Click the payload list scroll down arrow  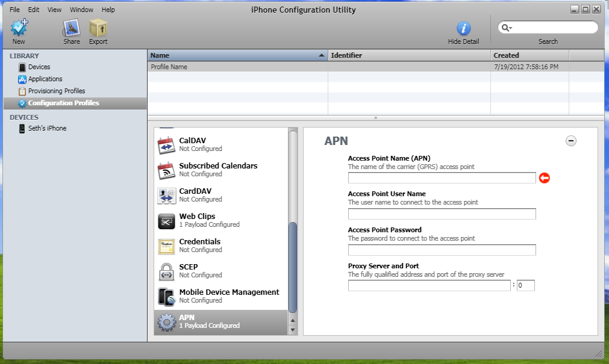(293, 330)
